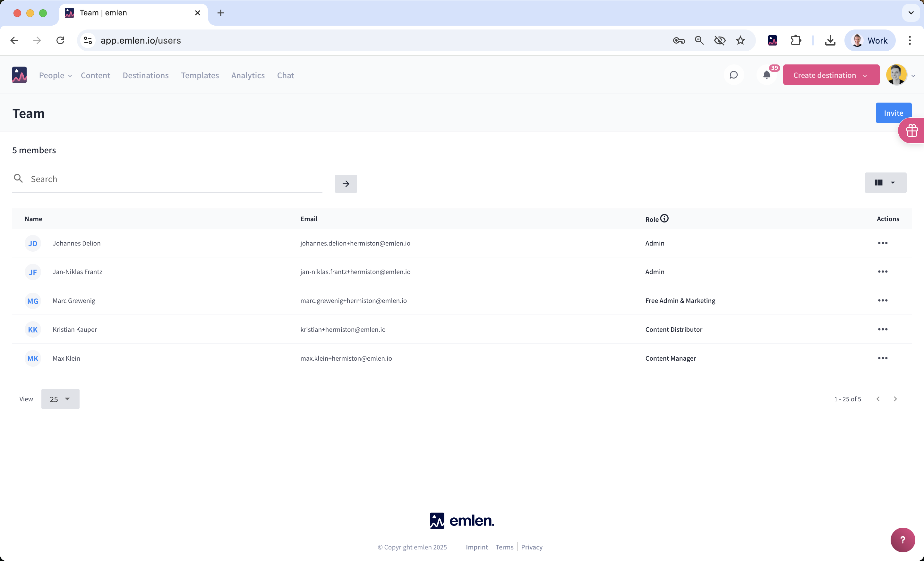The image size is (924, 561).
Task: Open actions menu for Max Klein
Action: click(882, 358)
